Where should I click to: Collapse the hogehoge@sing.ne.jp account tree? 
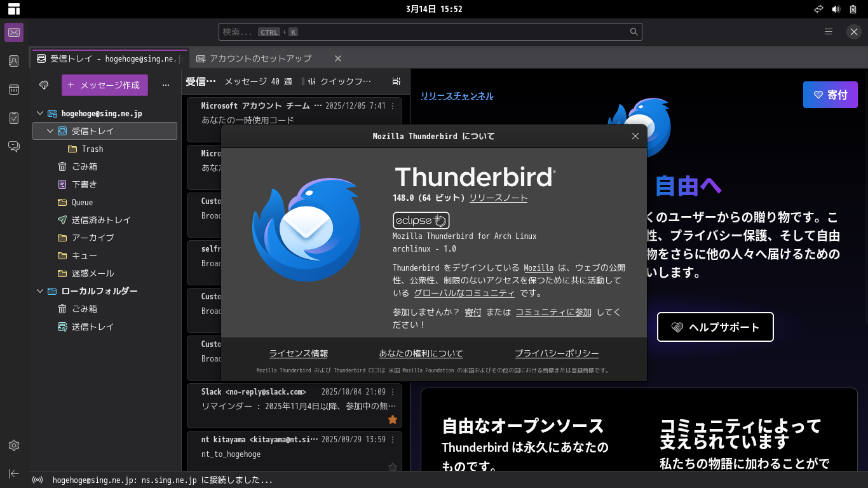[40, 113]
